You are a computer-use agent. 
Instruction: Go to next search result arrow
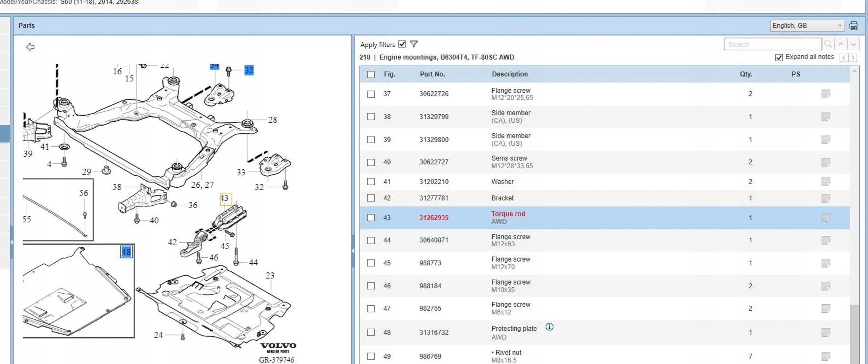(x=853, y=44)
